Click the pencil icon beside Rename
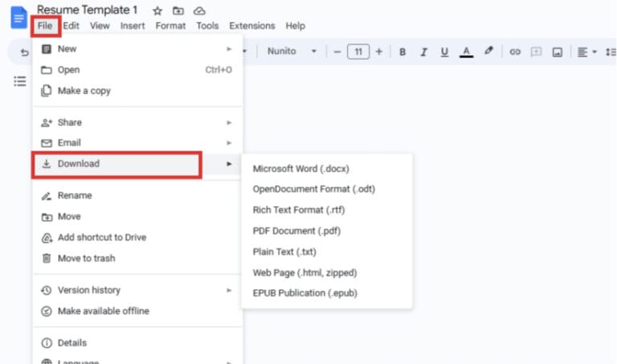The width and height of the screenshot is (617, 364). (x=47, y=195)
